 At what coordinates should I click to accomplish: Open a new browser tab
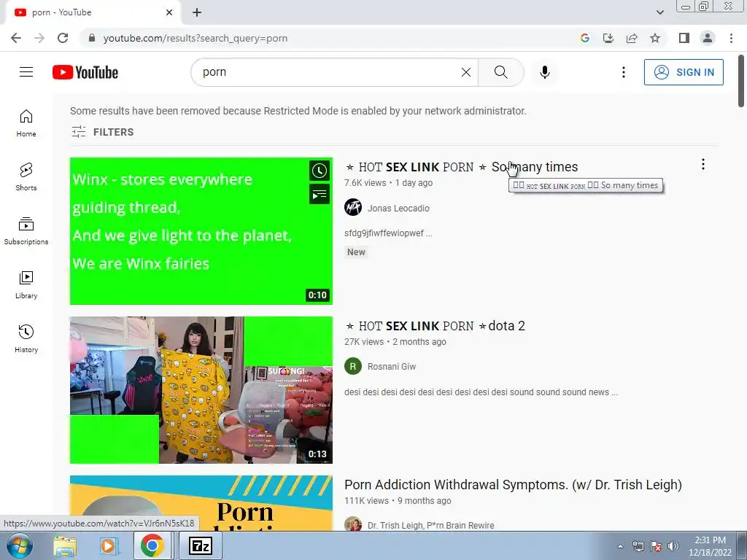(197, 12)
